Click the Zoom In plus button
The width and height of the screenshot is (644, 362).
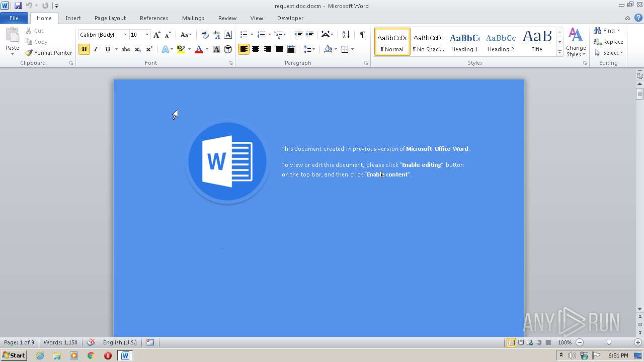pyautogui.click(x=638, y=342)
